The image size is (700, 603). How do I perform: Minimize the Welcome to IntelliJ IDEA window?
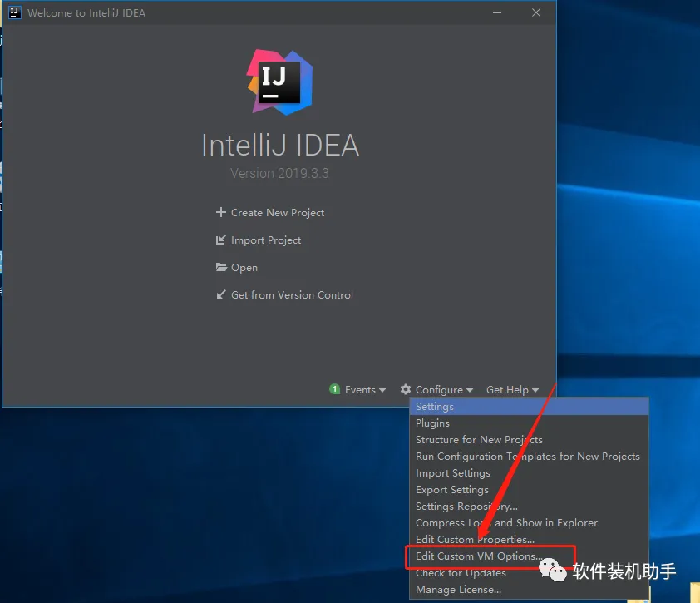tap(497, 12)
